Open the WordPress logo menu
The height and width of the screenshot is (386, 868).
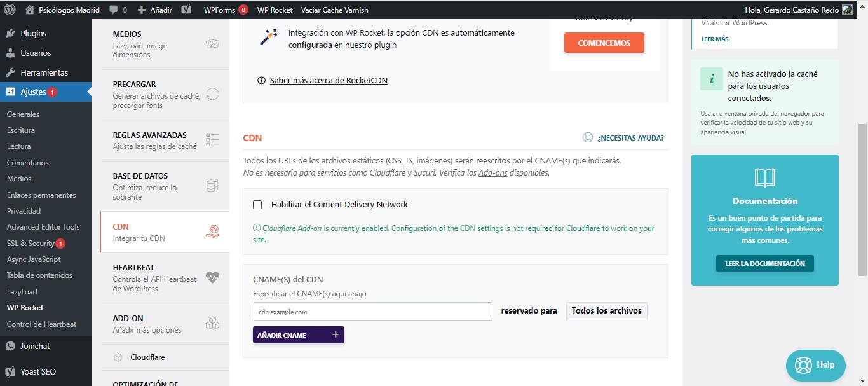pyautogui.click(x=10, y=10)
